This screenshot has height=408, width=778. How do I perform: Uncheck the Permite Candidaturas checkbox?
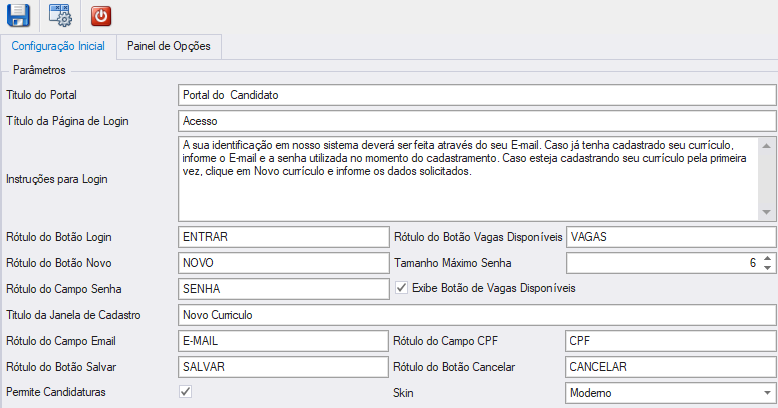[x=186, y=392]
